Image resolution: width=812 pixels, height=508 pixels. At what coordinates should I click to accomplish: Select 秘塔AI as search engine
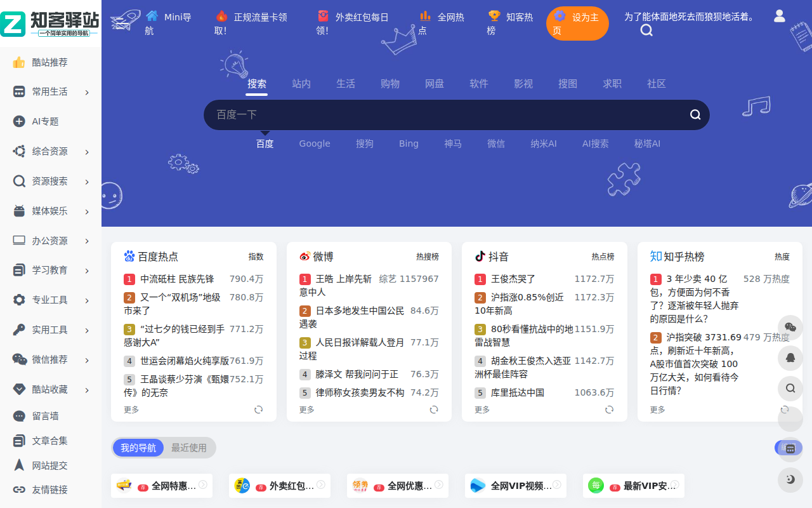click(x=647, y=144)
